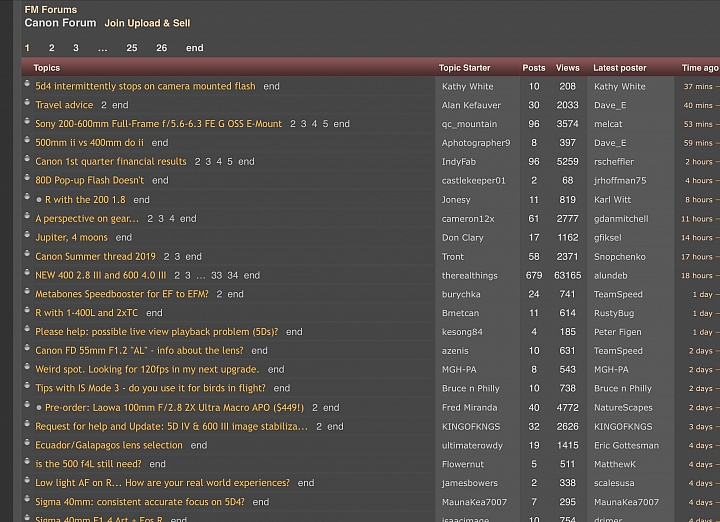The image size is (720, 522).
Task: Click the status icon beside Ecuador/Galapagos lens selection
Action: click(x=27, y=442)
